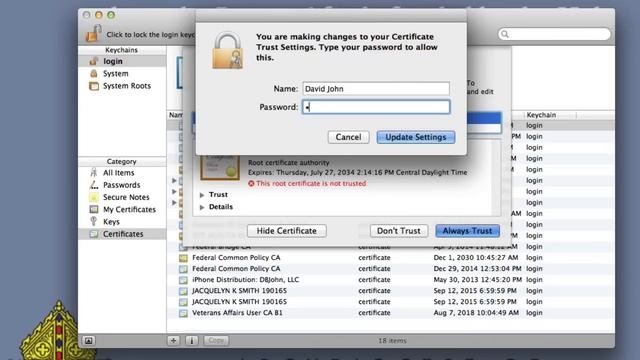The width and height of the screenshot is (640, 360).
Task: Click the Always Trust button
Action: (467, 231)
